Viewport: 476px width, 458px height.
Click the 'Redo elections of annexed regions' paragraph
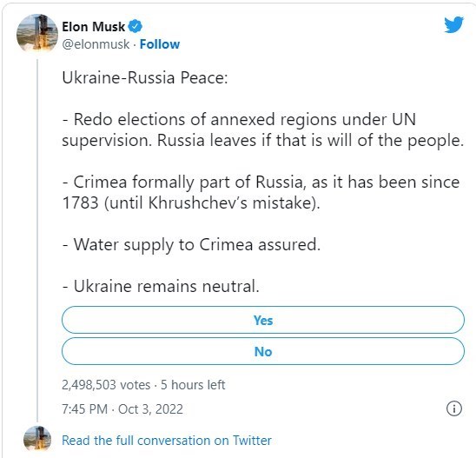click(x=263, y=129)
